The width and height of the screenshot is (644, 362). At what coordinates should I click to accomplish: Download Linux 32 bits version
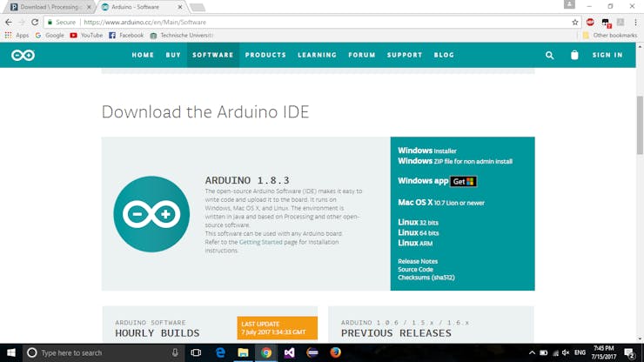click(x=418, y=222)
